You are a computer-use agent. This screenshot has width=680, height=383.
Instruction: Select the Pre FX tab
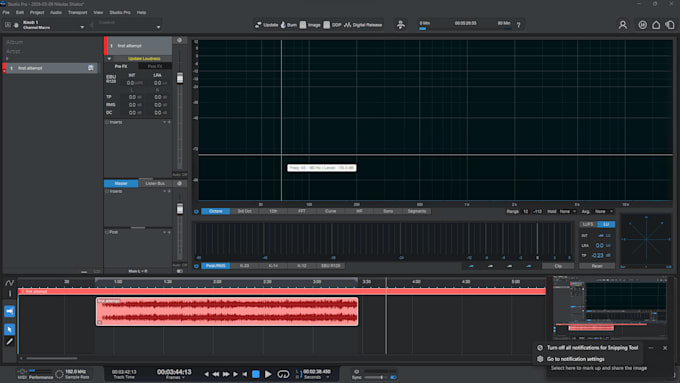point(121,66)
